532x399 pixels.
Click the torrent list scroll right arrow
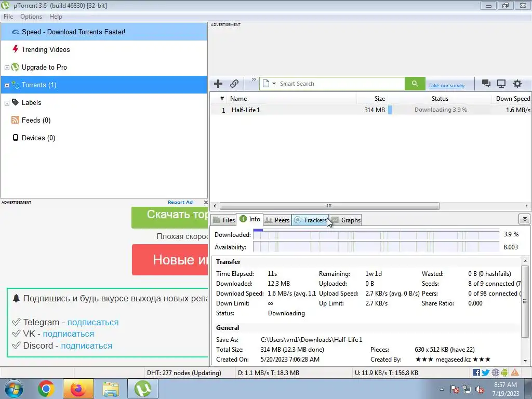[x=526, y=206]
